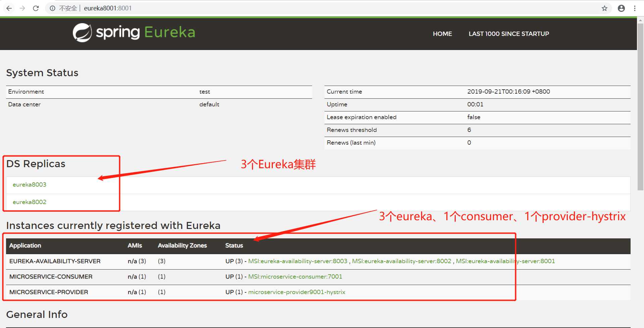Screen dimensions: 644x328
Task: Open the browser profile avatar icon
Action: (x=621, y=8)
